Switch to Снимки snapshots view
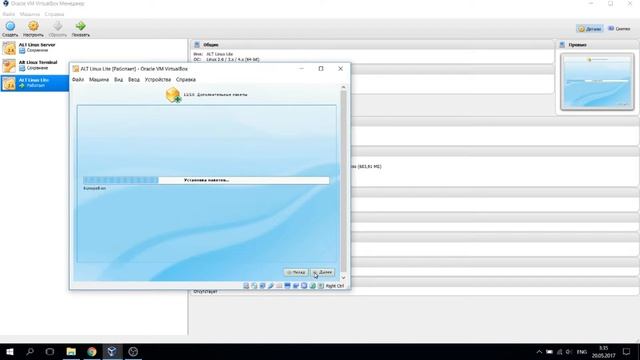 (x=619, y=29)
